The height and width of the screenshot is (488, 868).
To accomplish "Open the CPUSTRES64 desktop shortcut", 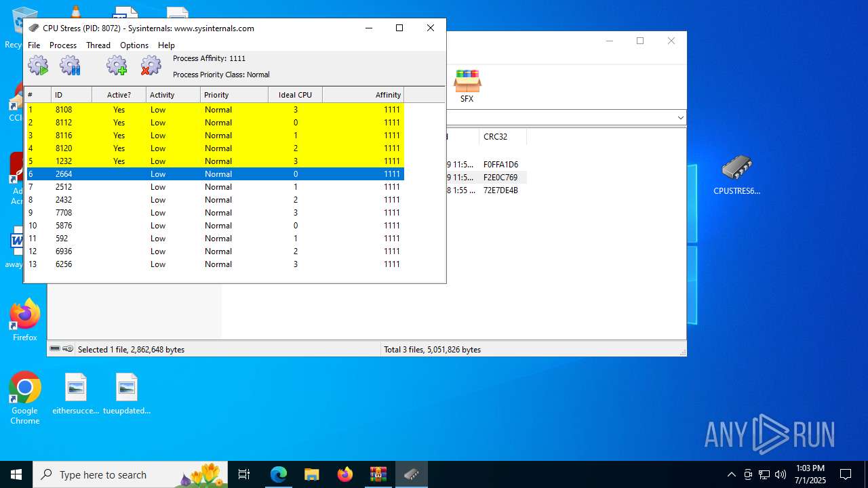I will coord(737,175).
